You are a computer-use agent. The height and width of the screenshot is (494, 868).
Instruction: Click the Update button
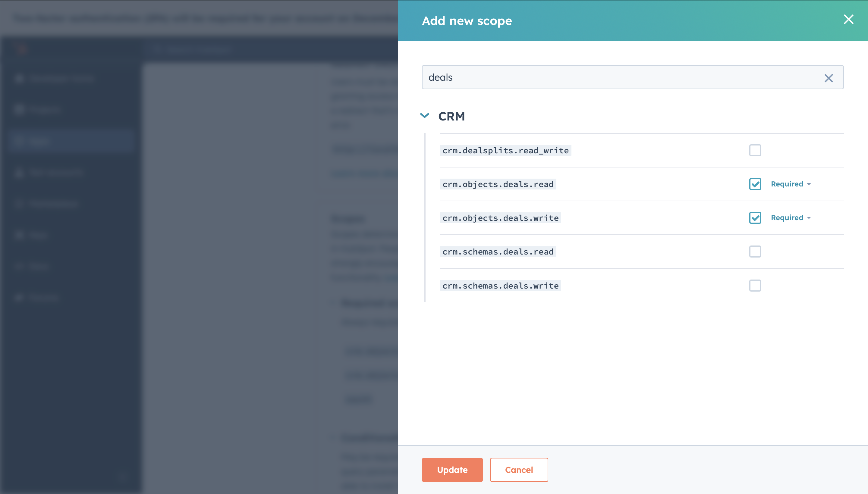point(452,470)
